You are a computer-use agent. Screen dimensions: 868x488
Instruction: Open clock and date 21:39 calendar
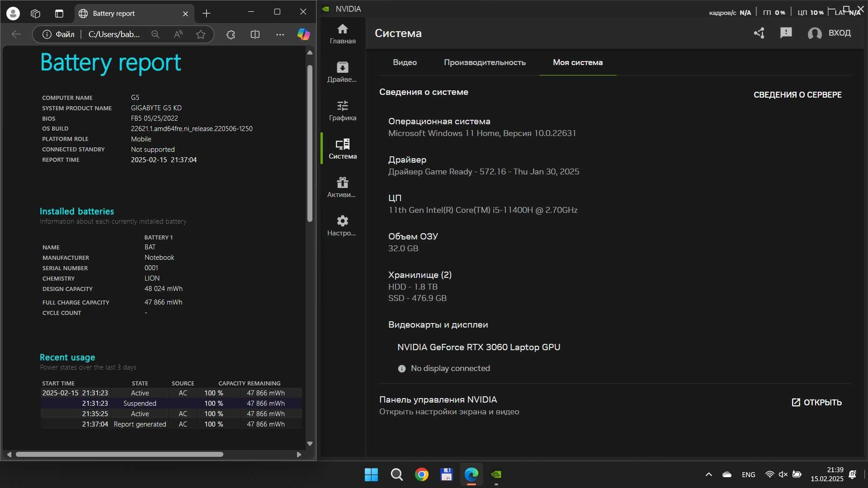827,474
